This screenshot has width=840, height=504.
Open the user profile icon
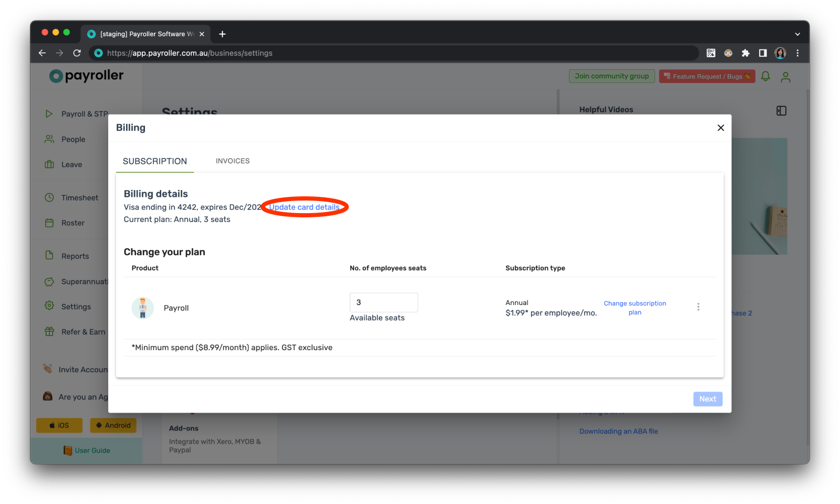pyautogui.click(x=785, y=77)
